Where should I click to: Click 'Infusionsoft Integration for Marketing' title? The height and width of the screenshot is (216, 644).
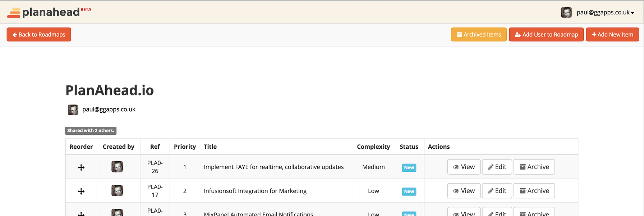[255, 191]
